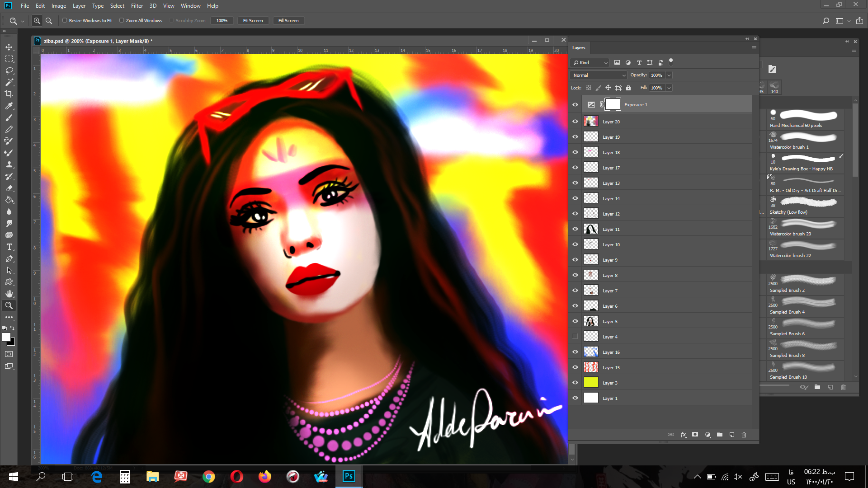Click the Fit Screen button
The image size is (868, 488).
pyautogui.click(x=253, y=21)
